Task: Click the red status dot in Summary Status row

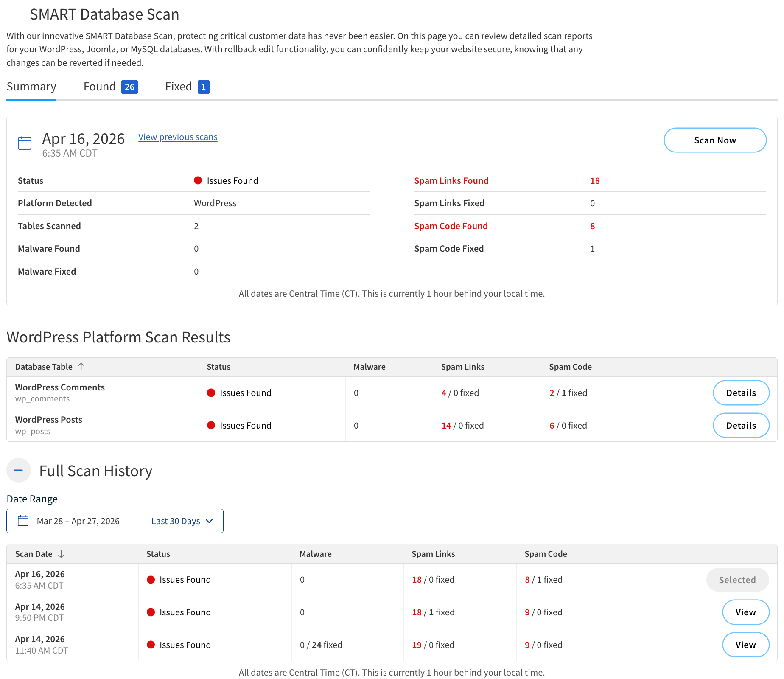Action: point(198,180)
